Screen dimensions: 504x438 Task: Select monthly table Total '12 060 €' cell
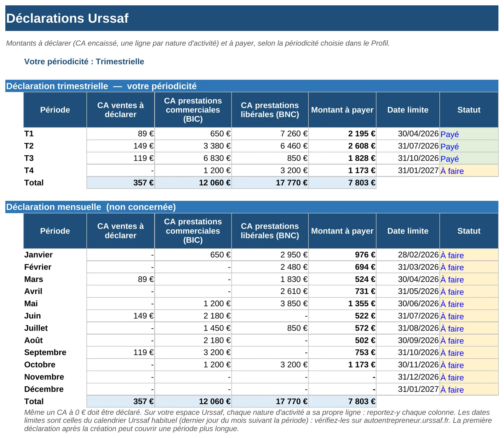coord(193,401)
